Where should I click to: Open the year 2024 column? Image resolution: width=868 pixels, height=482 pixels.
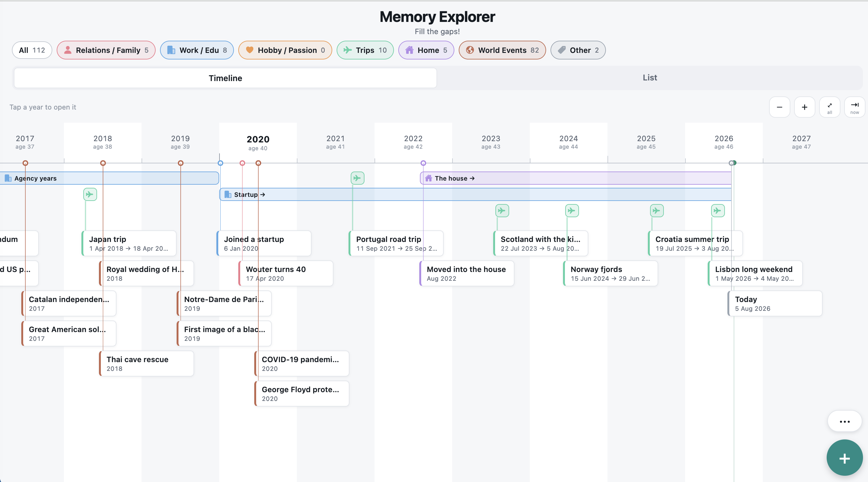tap(568, 142)
